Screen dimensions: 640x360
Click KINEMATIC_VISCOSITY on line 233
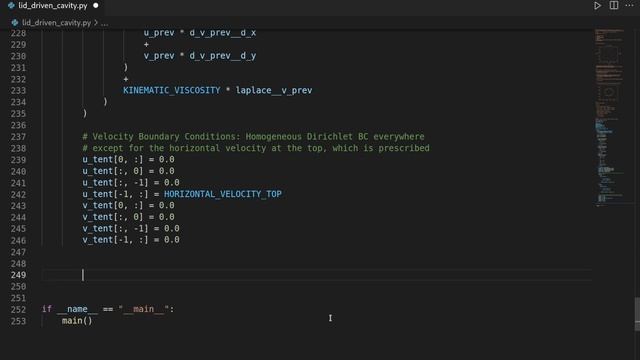(x=171, y=91)
